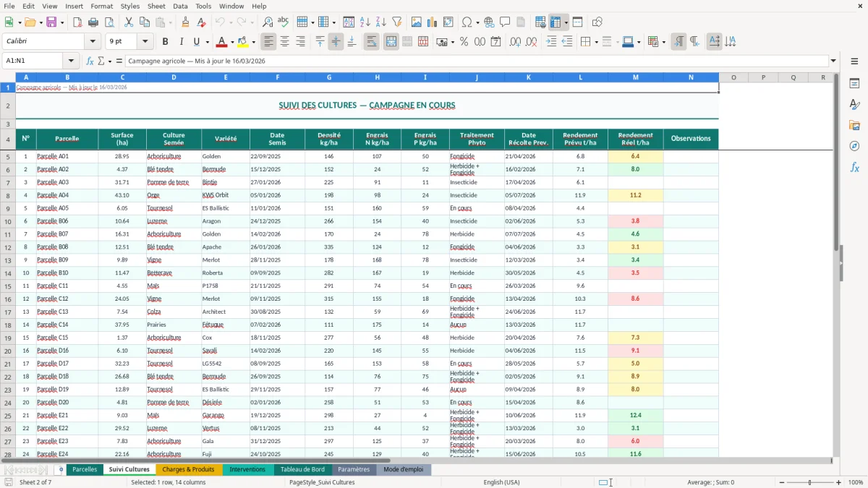Open the Background Color dropdown arrow
The height and width of the screenshot is (488, 868).
(253, 42)
